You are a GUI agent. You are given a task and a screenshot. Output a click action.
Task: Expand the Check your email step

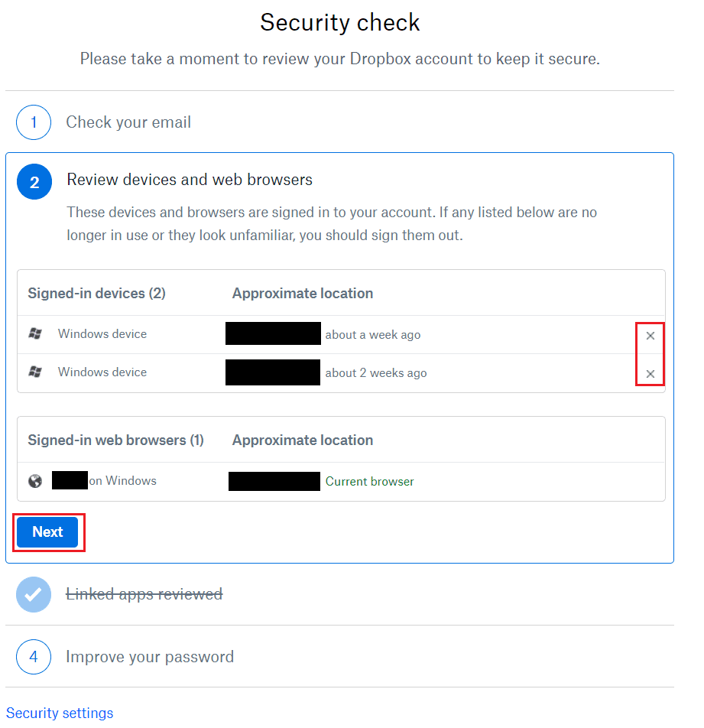pyautogui.click(x=128, y=122)
